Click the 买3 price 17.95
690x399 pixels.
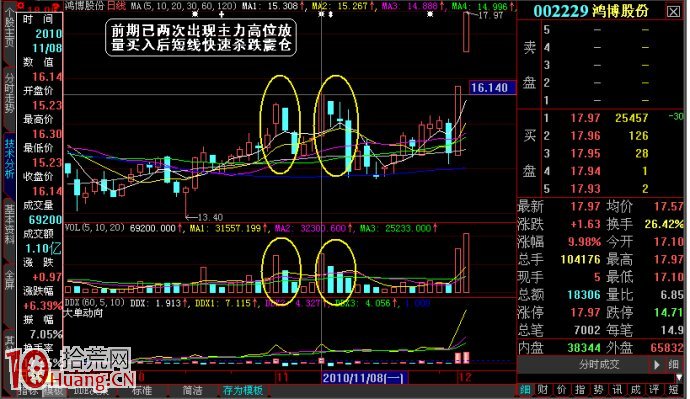585,154
